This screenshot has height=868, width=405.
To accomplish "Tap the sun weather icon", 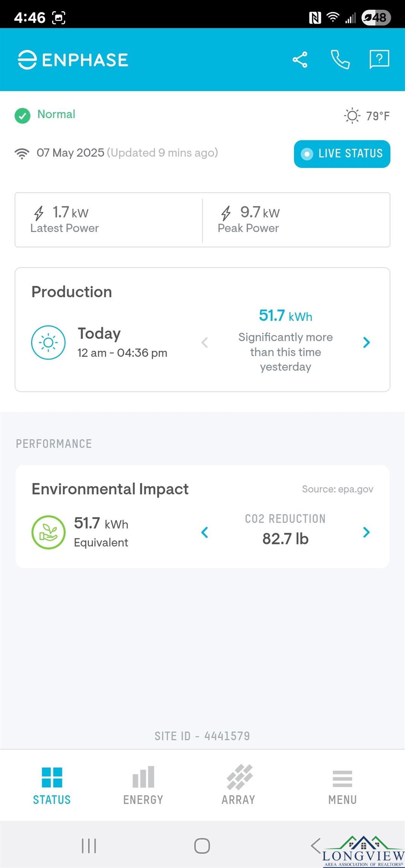I will click(352, 116).
